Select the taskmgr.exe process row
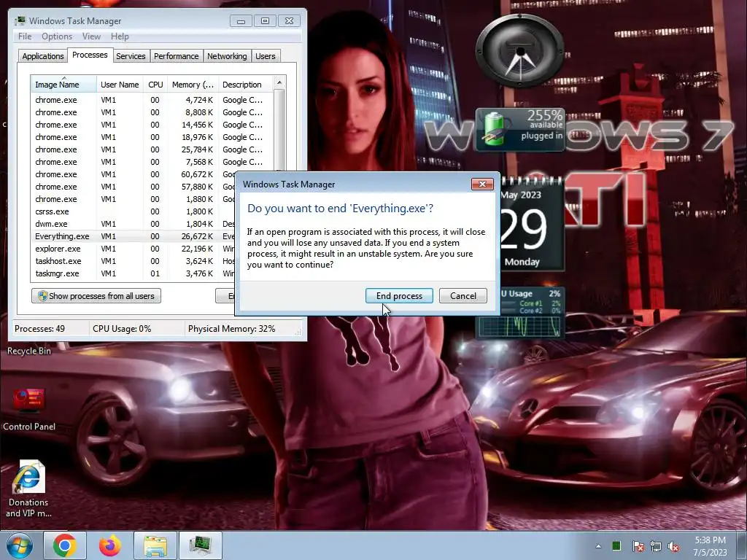The width and height of the screenshot is (747, 560). [x=133, y=273]
